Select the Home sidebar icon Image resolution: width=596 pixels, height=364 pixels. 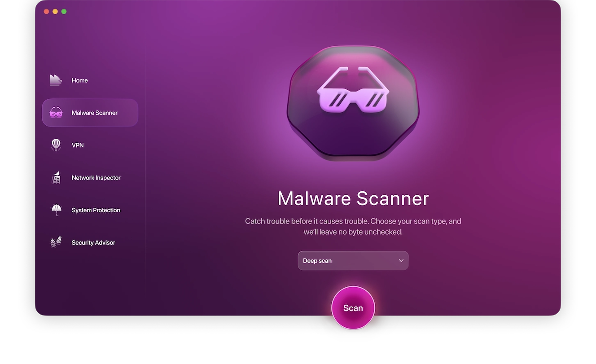[56, 80]
